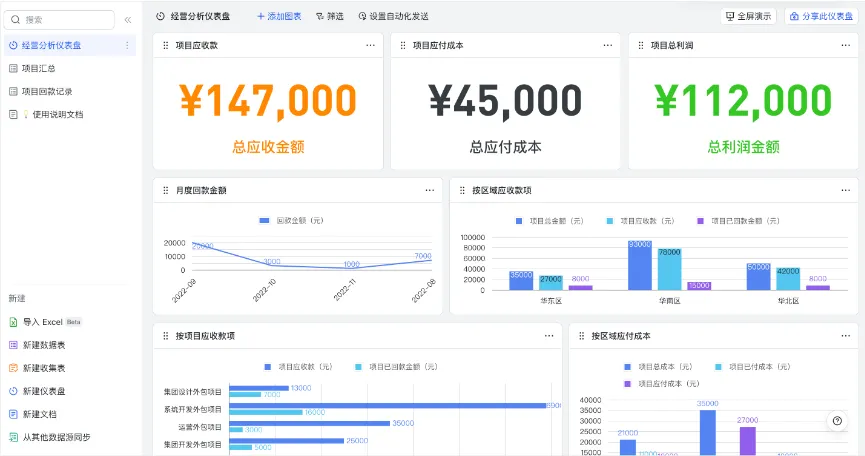Image resolution: width=865 pixels, height=456 pixels.
Task: Start 全屏演示 presentation mode
Action: coord(748,17)
